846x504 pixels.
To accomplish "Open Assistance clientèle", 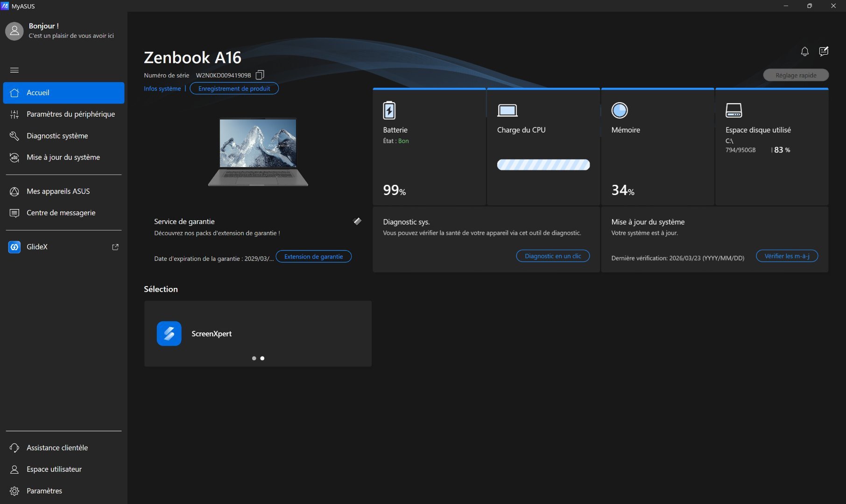I will click(63, 448).
